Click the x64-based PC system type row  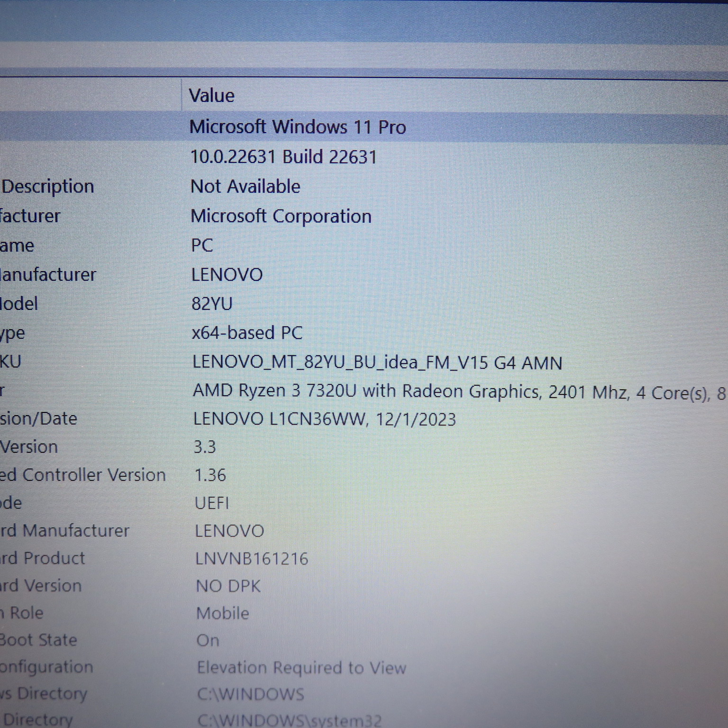pos(247,333)
